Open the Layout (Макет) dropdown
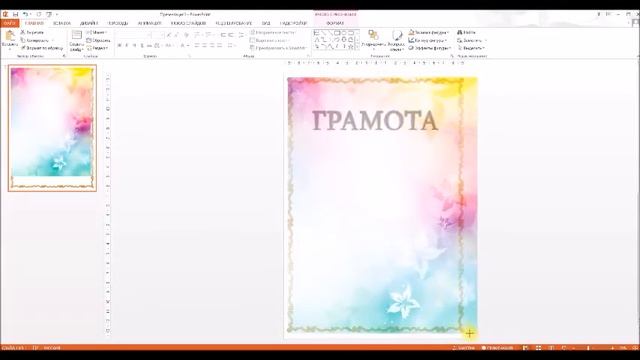The image size is (640, 360). tap(97, 32)
